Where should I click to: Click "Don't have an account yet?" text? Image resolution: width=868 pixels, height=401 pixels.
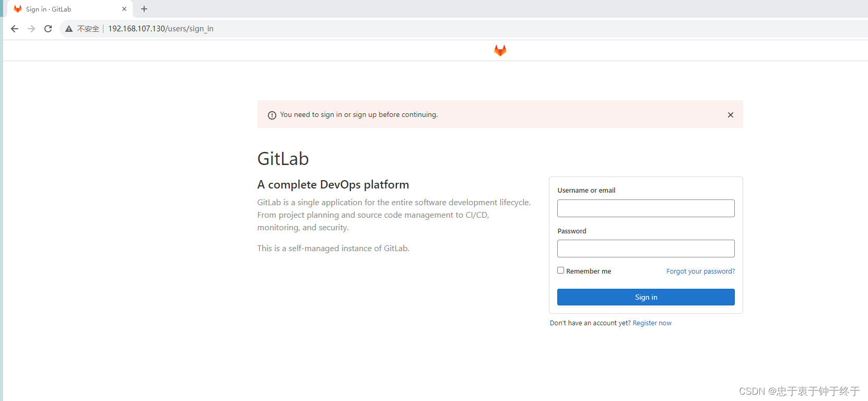tap(590, 323)
